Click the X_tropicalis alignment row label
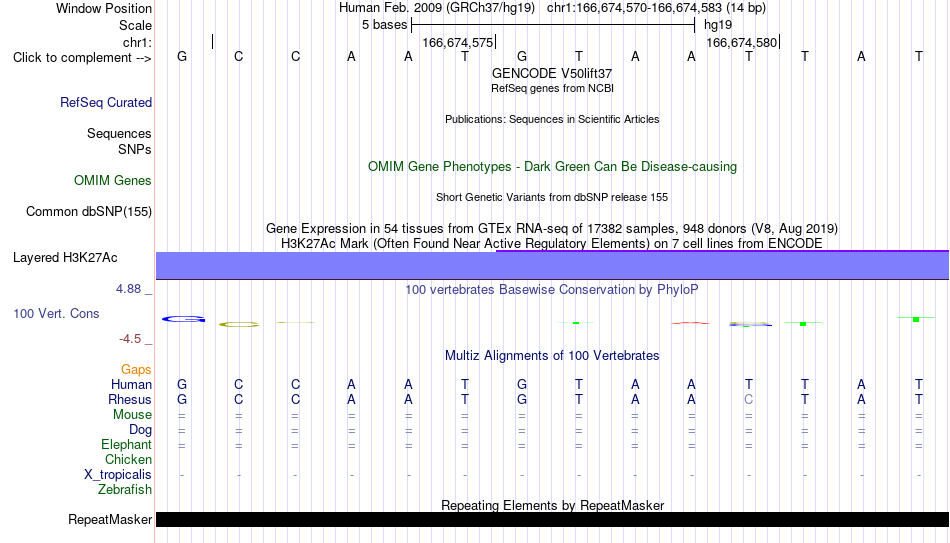This screenshot has height=543, width=950. click(x=118, y=475)
